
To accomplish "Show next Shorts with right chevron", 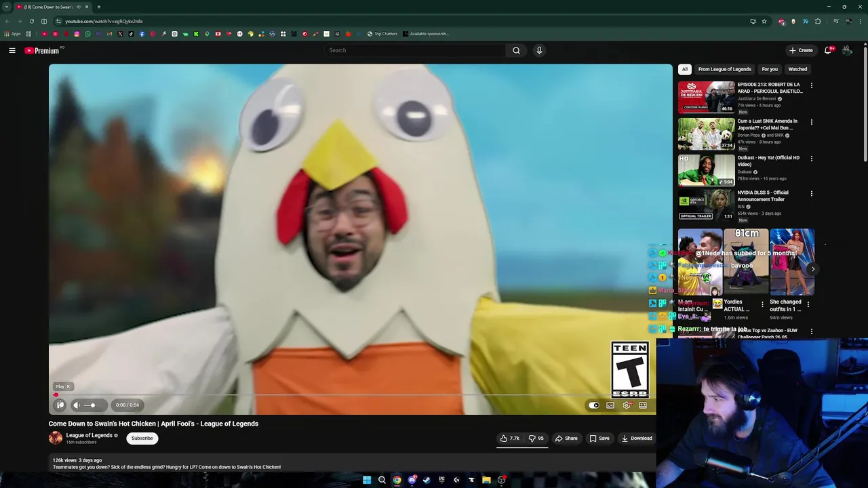I will click(812, 269).
